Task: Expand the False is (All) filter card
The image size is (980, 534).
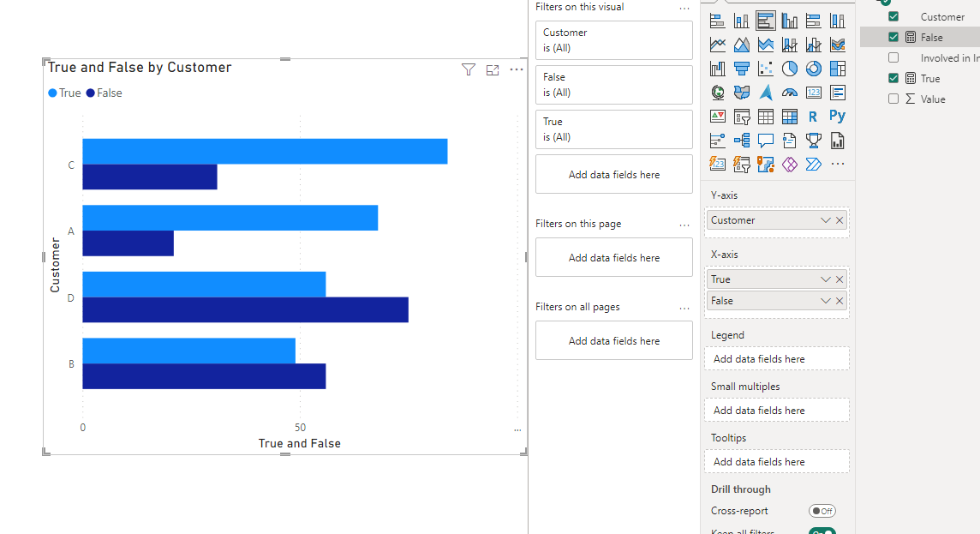Action: pos(613,84)
